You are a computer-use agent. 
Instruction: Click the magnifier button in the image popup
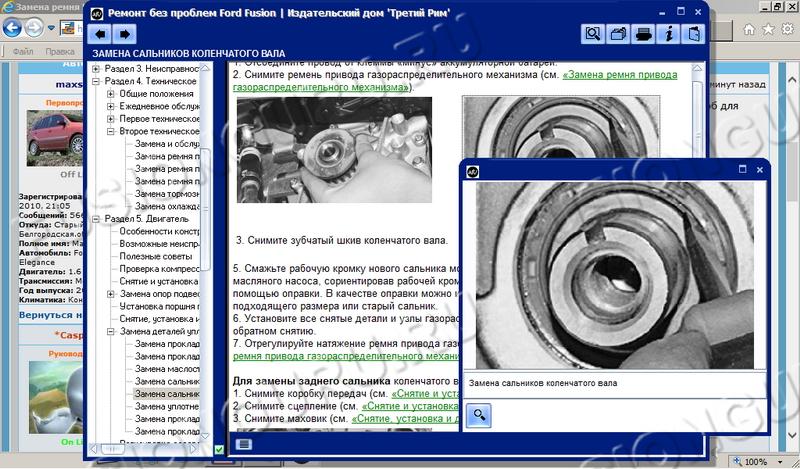point(479,415)
